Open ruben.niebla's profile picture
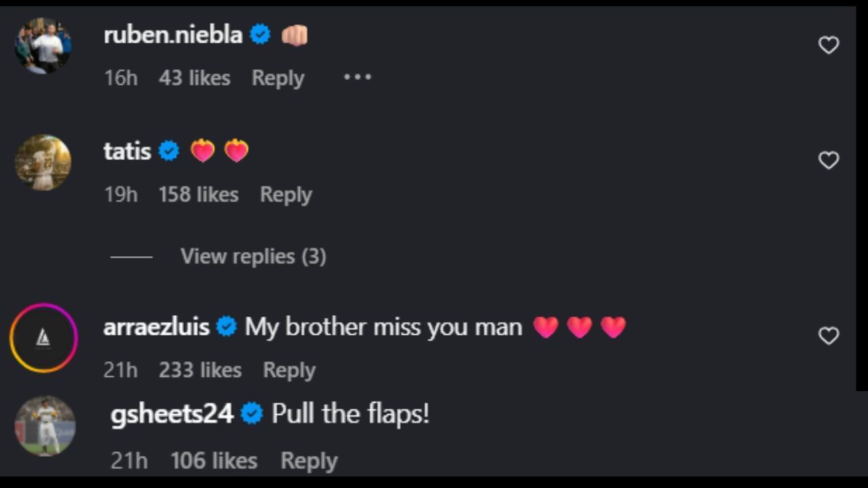The height and width of the screenshot is (488, 868). 43,45
